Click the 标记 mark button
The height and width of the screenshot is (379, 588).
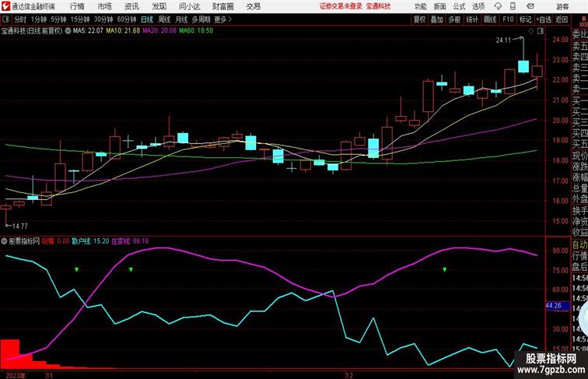point(525,19)
